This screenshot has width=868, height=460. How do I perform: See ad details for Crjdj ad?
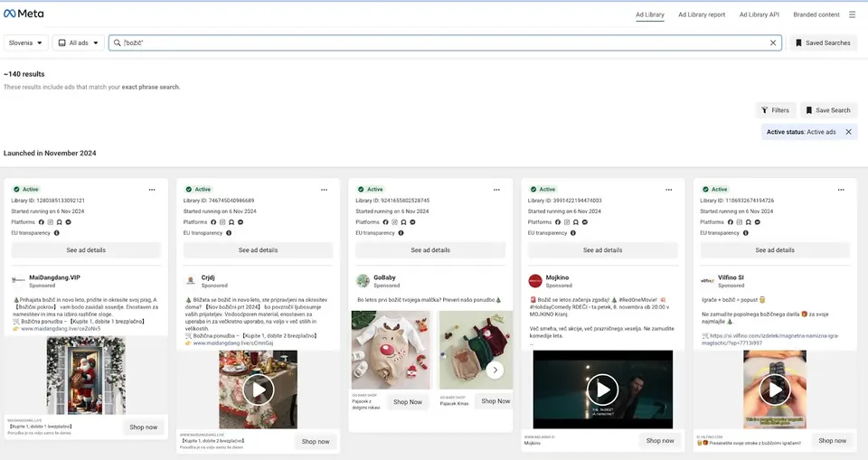[258, 250]
